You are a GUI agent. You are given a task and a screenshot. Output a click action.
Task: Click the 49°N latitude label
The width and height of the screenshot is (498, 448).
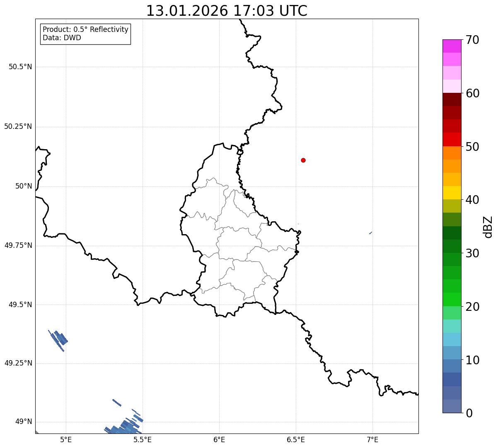click(x=24, y=422)
